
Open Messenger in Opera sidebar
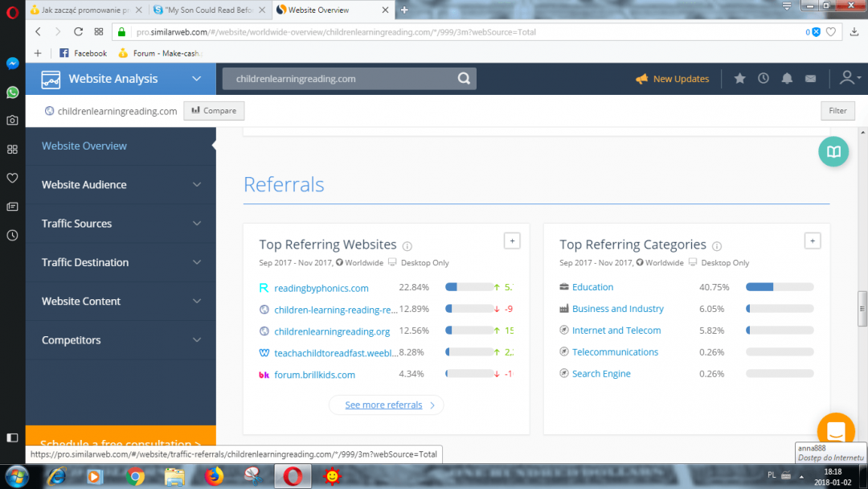pyautogui.click(x=12, y=64)
